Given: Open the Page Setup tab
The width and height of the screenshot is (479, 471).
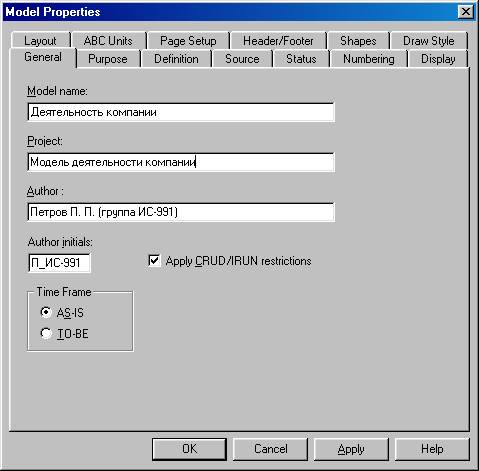Looking at the screenshot, I should [188, 41].
